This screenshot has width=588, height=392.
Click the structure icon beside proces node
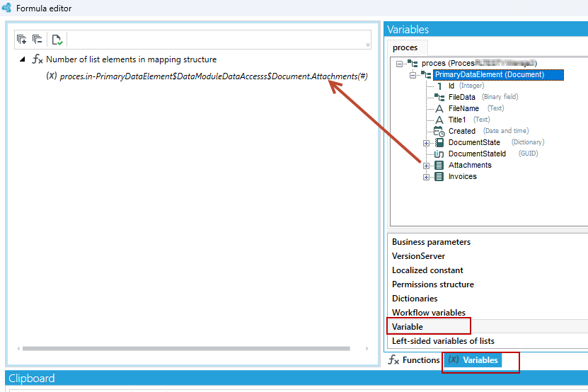(x=413, y=64)
